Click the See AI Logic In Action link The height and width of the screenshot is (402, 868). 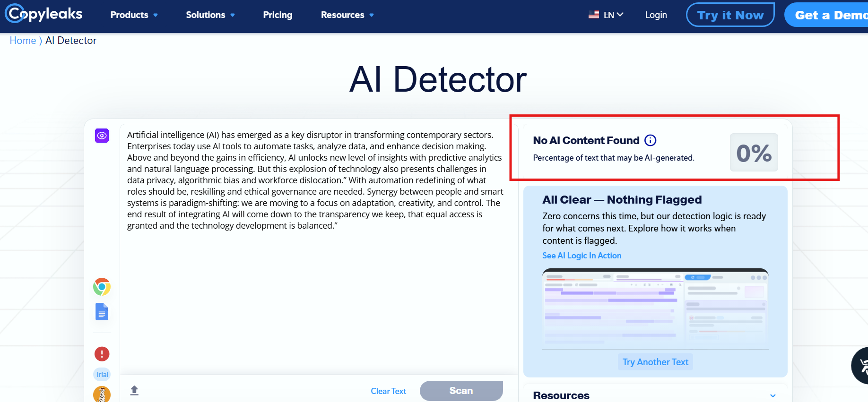click(582, 256)
